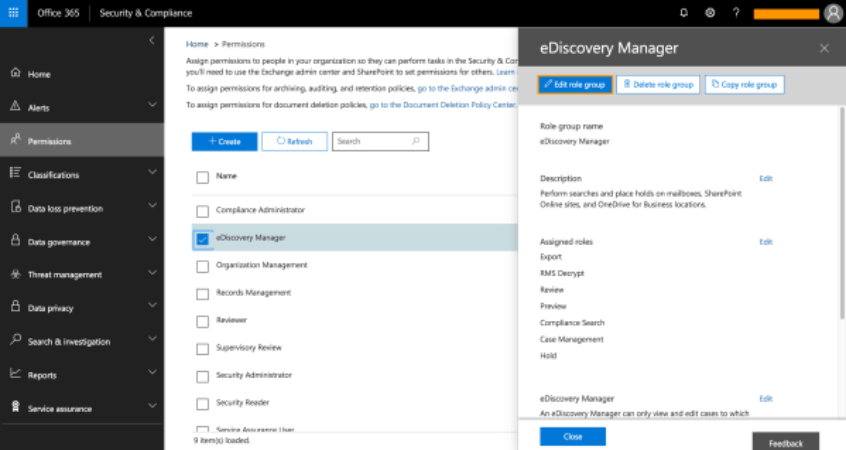This screenshot has width=846, height=450.
Task: Click the Home icon in sidebar
Action: (x=15, y=74)
